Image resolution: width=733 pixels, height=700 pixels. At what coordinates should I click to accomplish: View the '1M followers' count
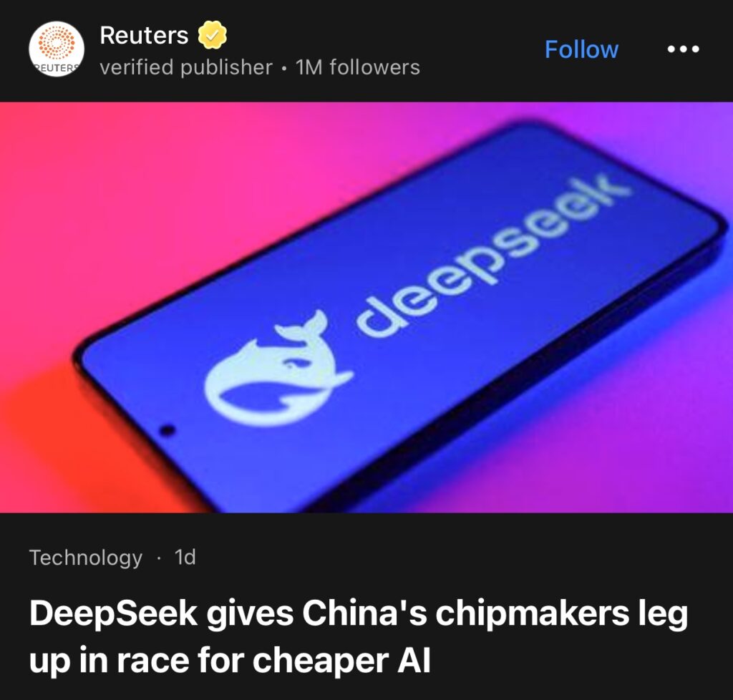click(358, 67)
